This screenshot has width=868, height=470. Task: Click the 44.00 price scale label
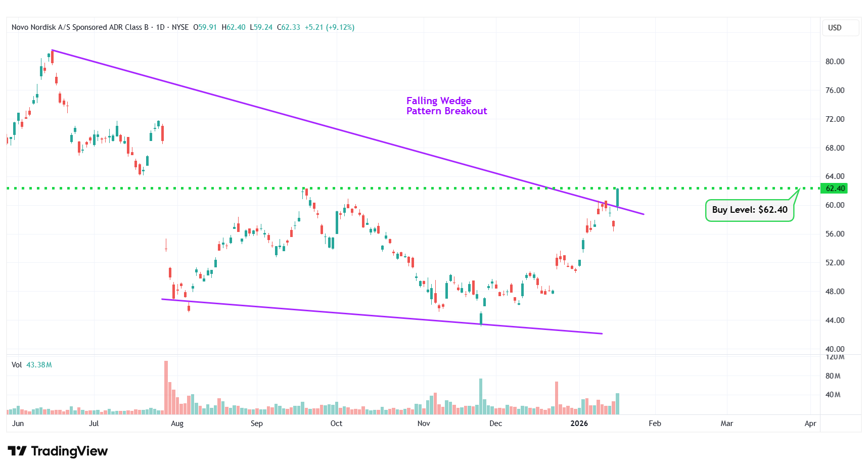click(835, 320)
